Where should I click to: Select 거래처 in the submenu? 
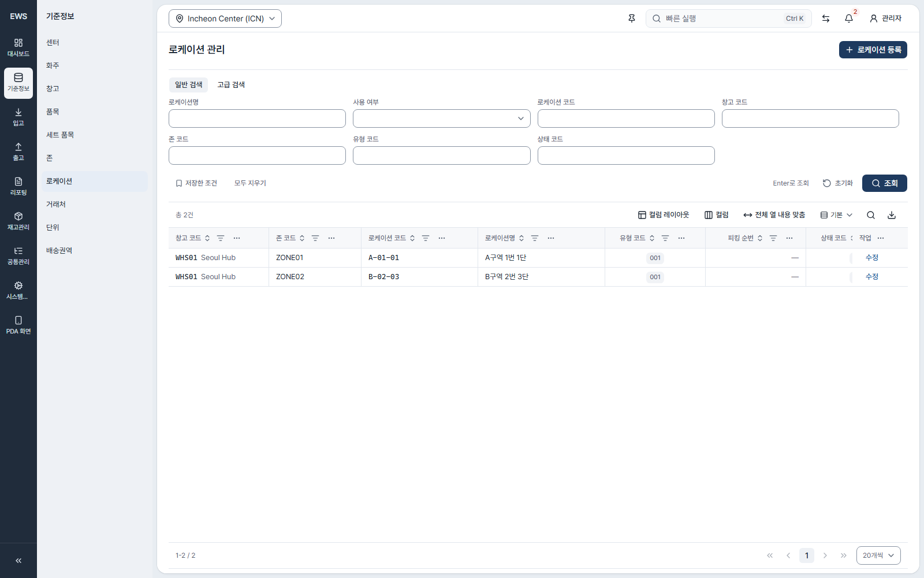(95, 205)
